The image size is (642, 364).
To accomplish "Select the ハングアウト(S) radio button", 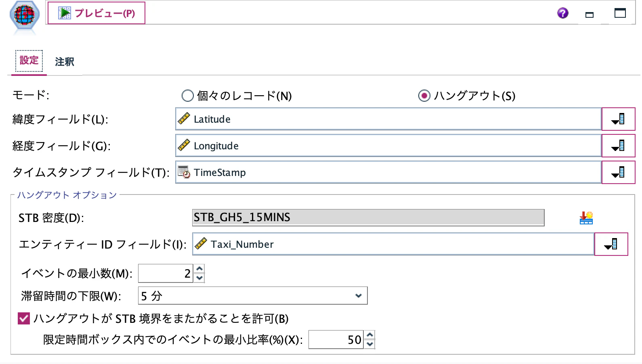I will (424, 96).
